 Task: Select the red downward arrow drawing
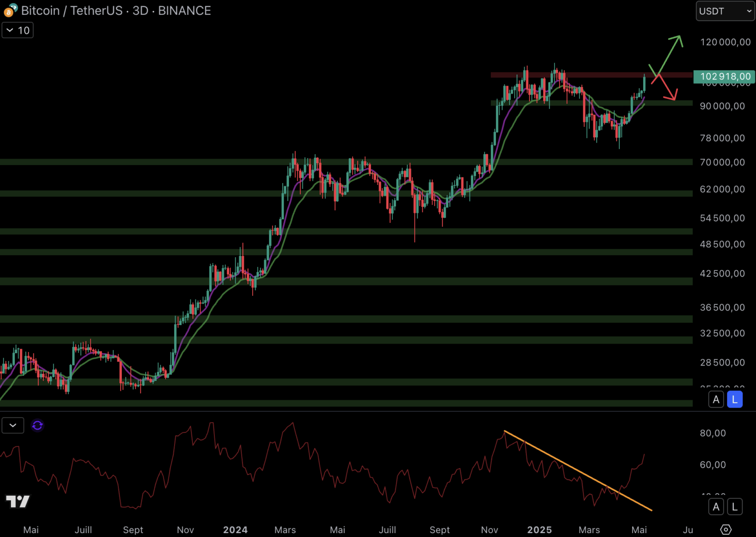666,88
